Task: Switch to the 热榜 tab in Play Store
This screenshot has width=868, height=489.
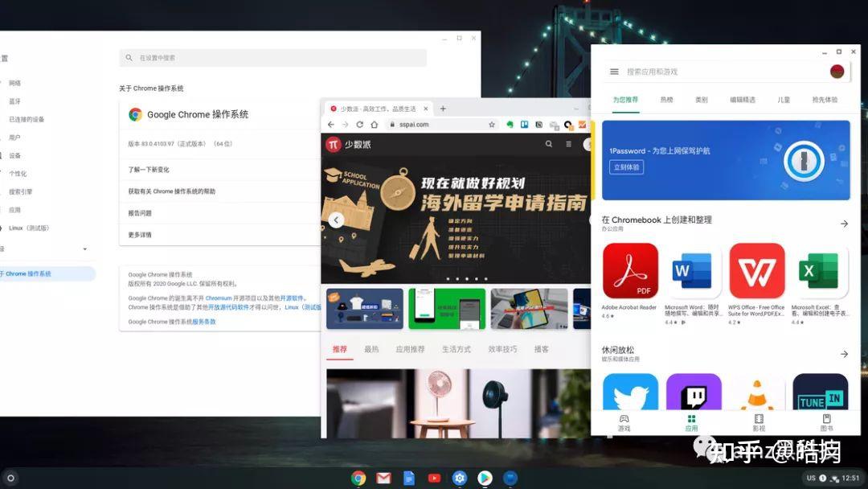Action: [665, 99]
